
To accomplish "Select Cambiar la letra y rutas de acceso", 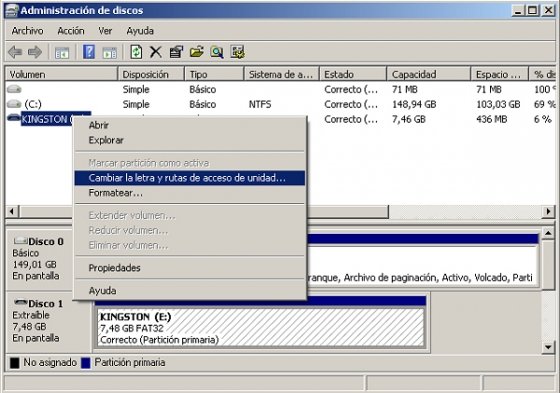I will [x=190, y=178].
